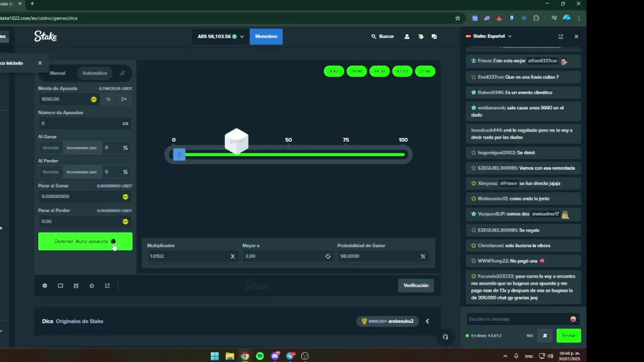The image size is (644, 362).
Task: Open Discord from taskbar
Action: pos(275,356)
